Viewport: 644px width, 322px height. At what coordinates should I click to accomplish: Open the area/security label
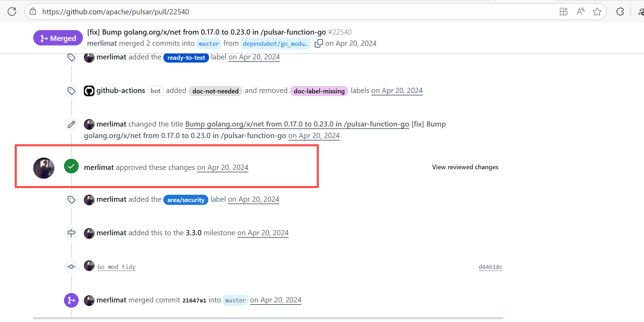tap(186, 200)
